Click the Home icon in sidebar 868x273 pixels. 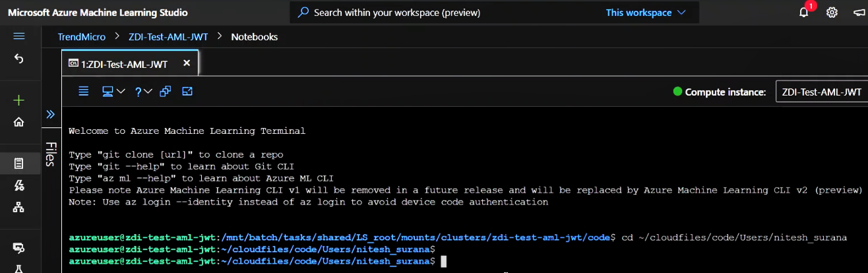click(x=18, y=122)
